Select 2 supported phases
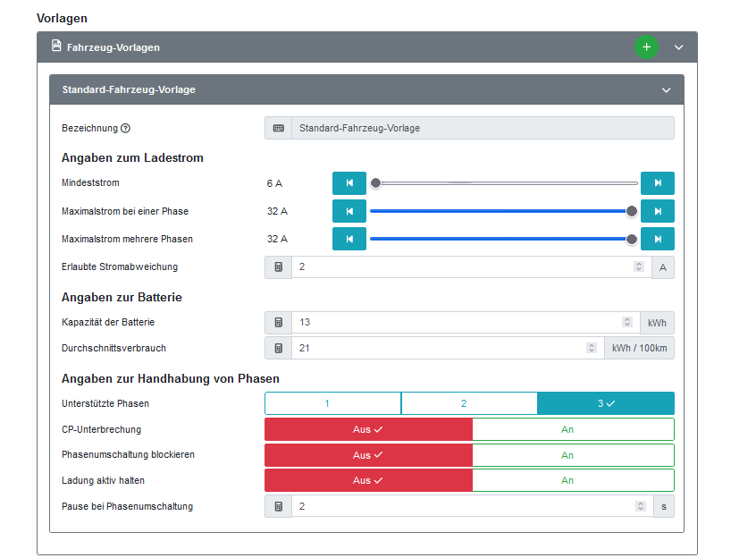 point(469,403)
